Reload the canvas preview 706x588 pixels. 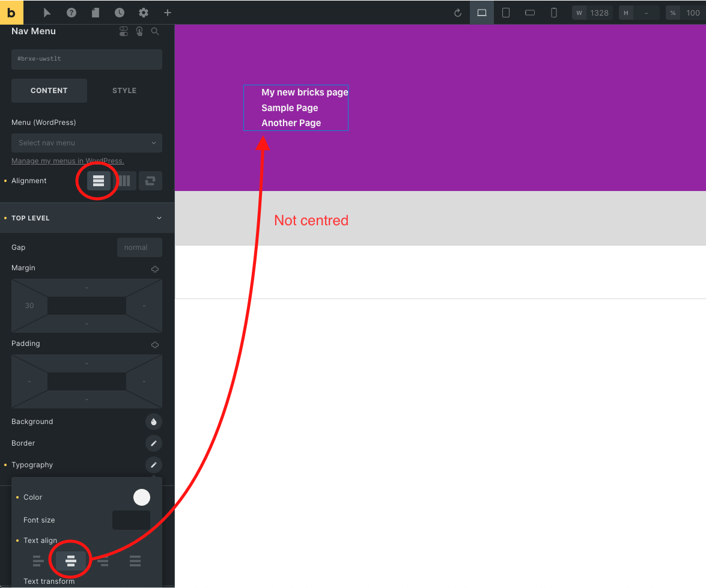[457, 12]
